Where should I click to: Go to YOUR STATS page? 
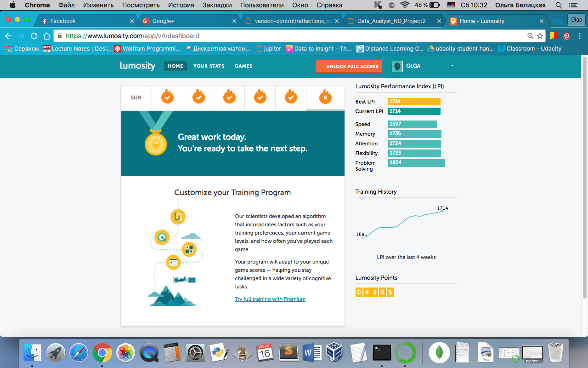pos(209,66)
